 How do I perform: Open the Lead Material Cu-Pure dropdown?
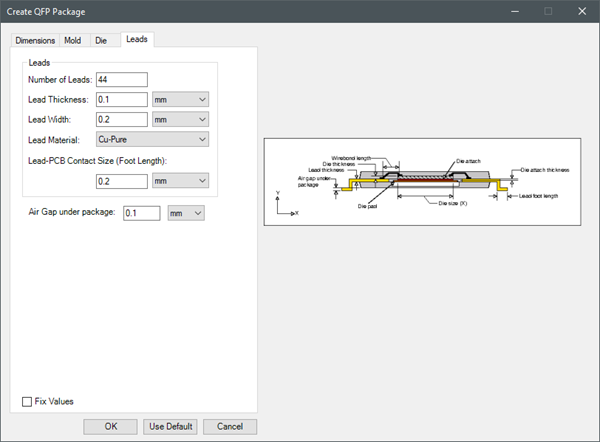tap(152, 140)
